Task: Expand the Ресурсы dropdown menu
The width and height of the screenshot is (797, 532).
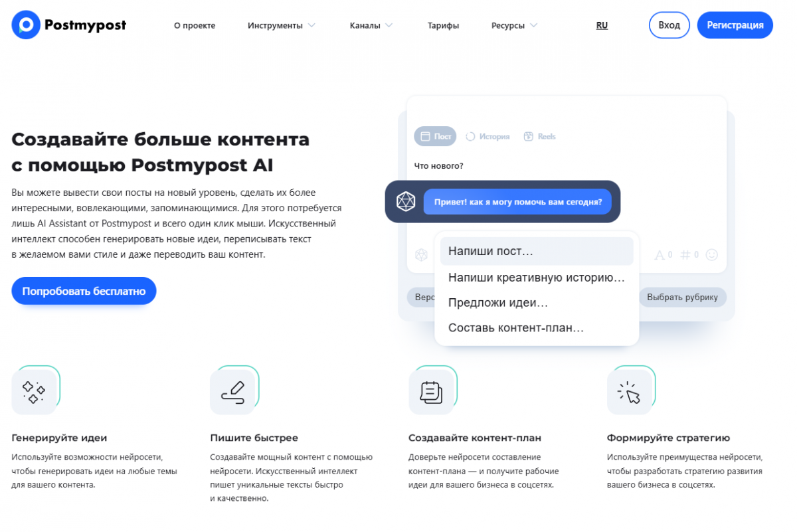Action: coord(514,25)
